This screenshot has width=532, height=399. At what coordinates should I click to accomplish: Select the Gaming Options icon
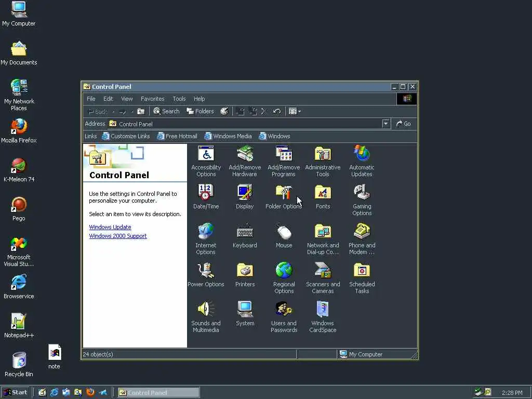point(362,200)
